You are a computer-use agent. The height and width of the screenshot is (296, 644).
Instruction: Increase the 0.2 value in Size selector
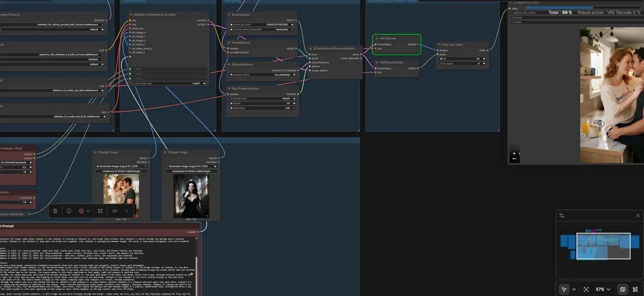point(31,167)
